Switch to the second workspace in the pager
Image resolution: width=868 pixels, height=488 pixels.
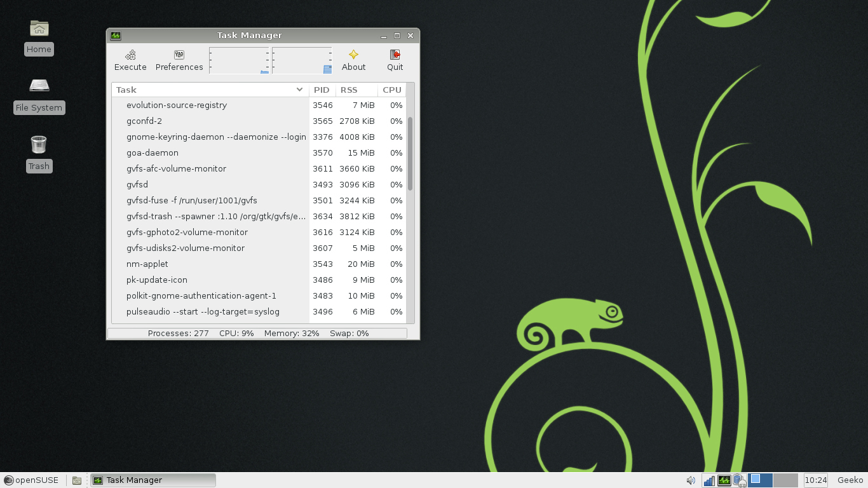[x=785, y=480]
